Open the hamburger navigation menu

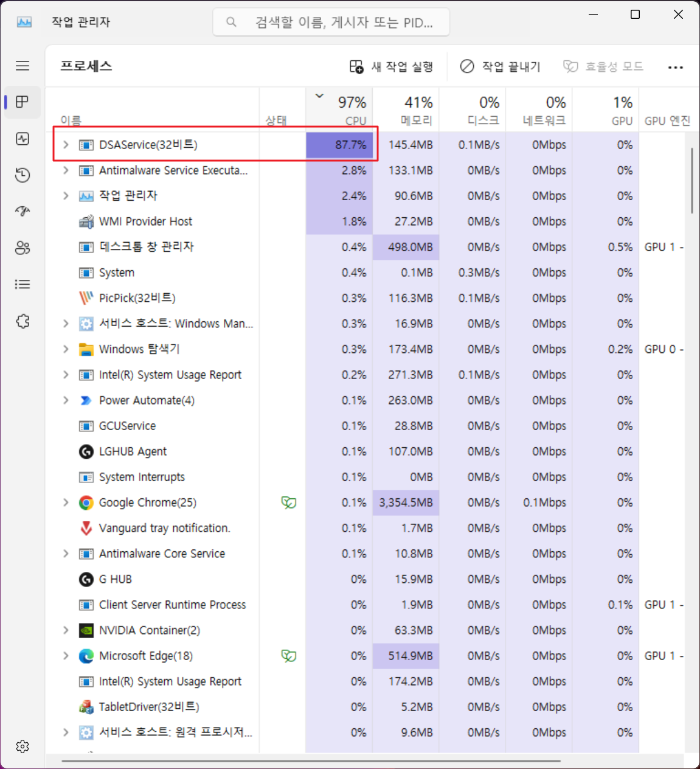(x=23, y=66)
